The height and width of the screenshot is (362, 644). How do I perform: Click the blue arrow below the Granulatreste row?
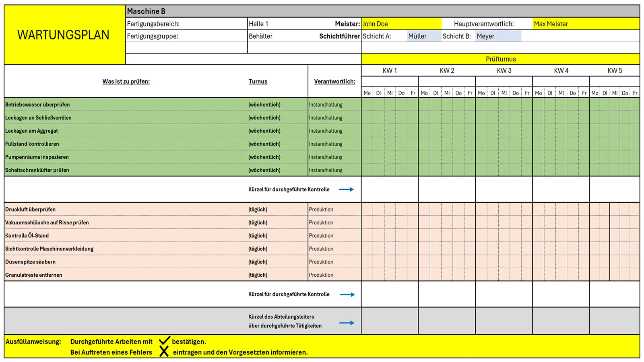pyautogui.click(x=347, y=294)
